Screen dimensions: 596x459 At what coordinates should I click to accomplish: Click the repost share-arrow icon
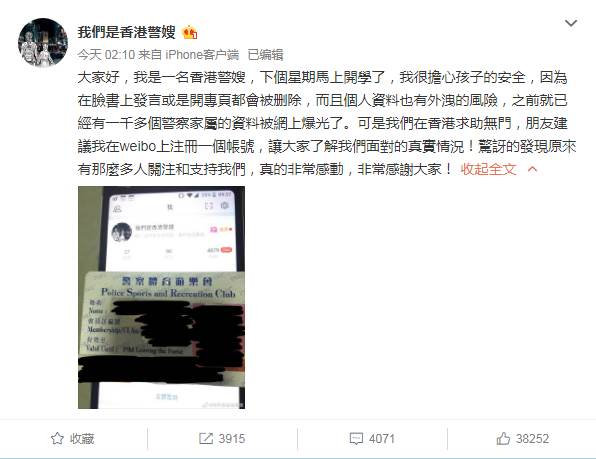point(206,438)
